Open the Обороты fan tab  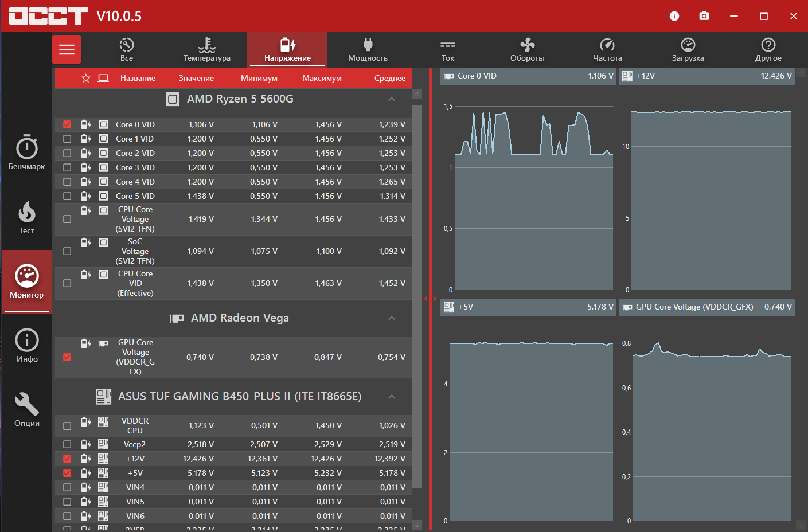[528, 49]
